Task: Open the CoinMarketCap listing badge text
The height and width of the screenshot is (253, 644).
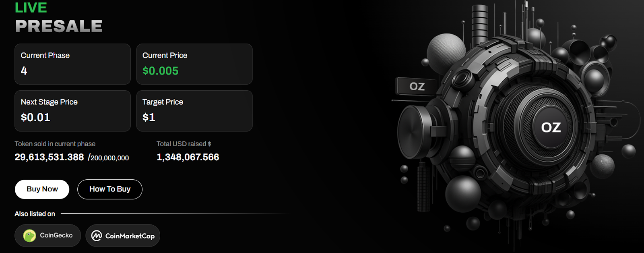Action: click(130, 236)
